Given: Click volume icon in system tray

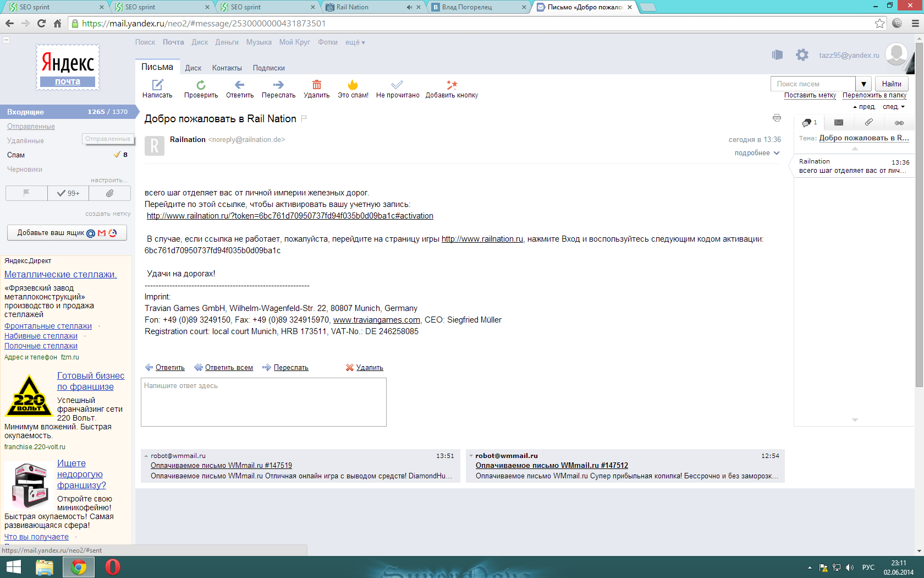Looking at the screenshot, I should pyautogui.click(x=850, y=568).
